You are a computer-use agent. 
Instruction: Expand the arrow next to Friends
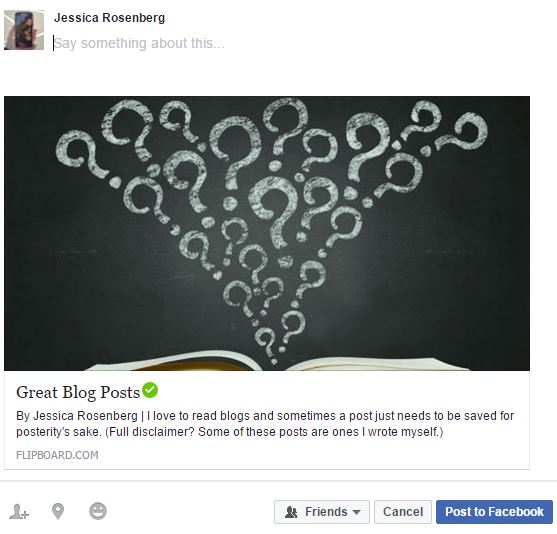[356, 512]
